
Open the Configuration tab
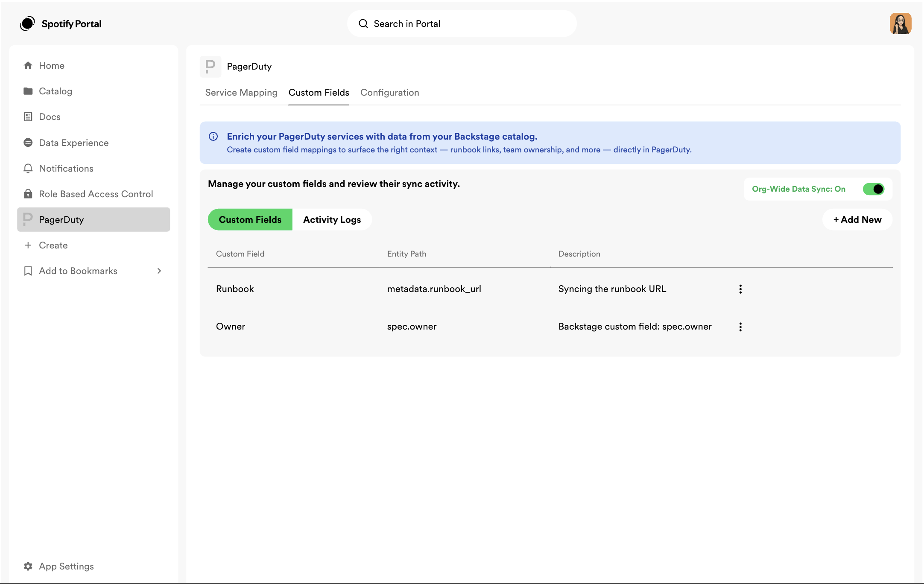[390, 93]
